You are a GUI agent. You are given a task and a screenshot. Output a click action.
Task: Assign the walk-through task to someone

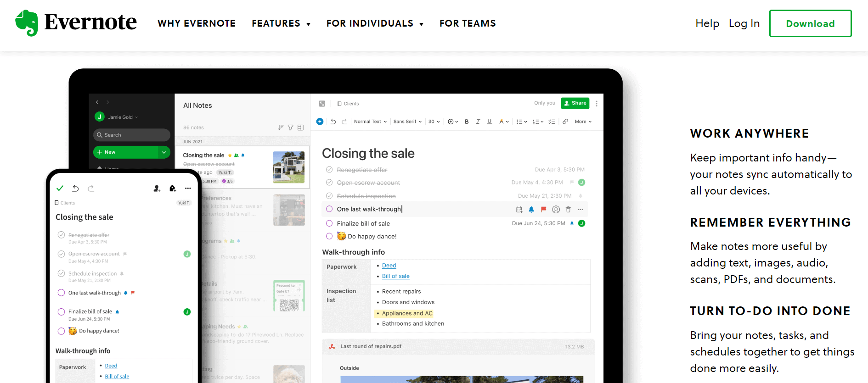click(556, 210)
